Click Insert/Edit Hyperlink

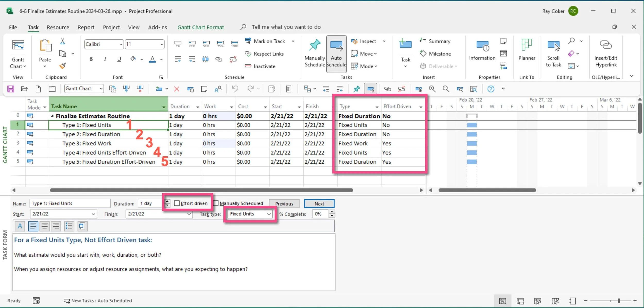point(606,54)
